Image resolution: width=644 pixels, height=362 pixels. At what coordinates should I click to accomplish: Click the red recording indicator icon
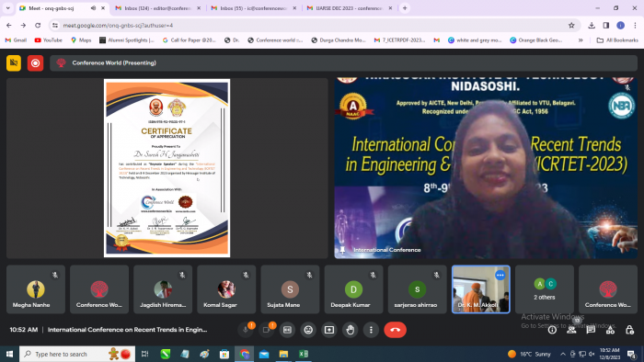tap(35, 63)
